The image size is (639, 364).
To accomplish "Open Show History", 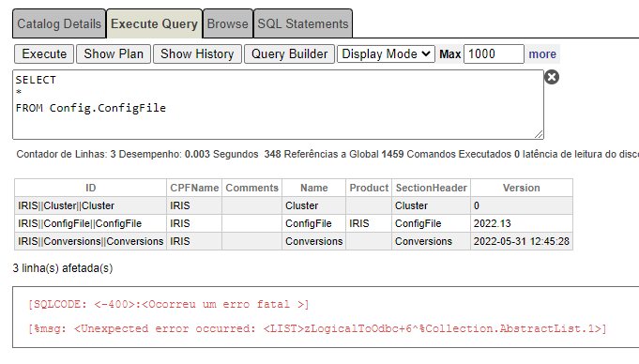I will click(197, 53).
